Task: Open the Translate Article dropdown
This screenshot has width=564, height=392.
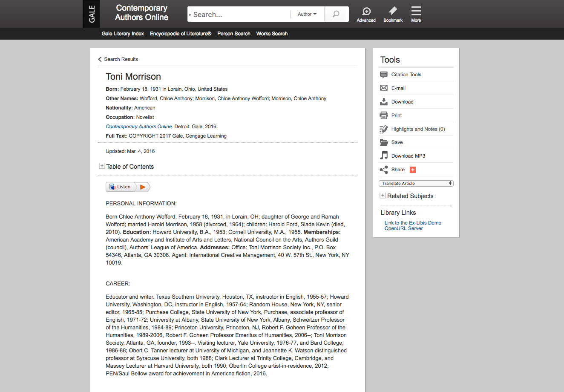Action: [x=416, y=183]
